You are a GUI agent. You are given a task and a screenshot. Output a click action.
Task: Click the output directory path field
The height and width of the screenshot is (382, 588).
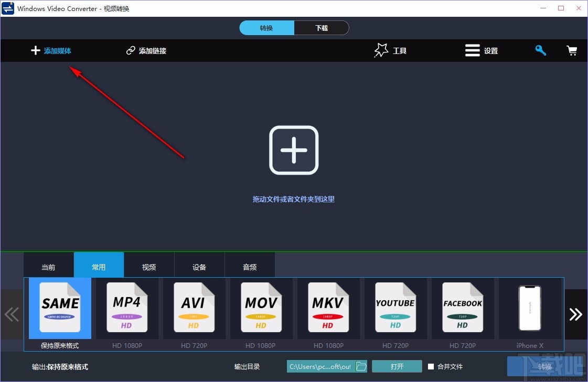(320, 366)
